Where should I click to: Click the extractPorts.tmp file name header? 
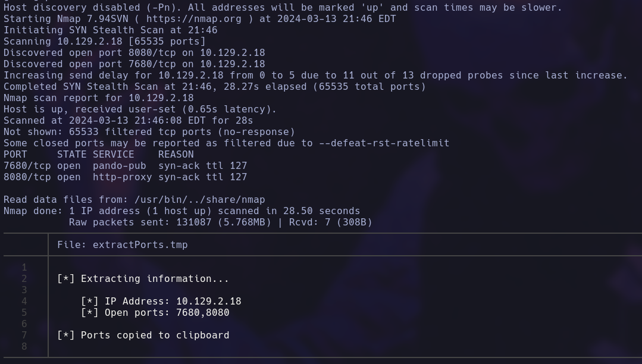point(140,244)
